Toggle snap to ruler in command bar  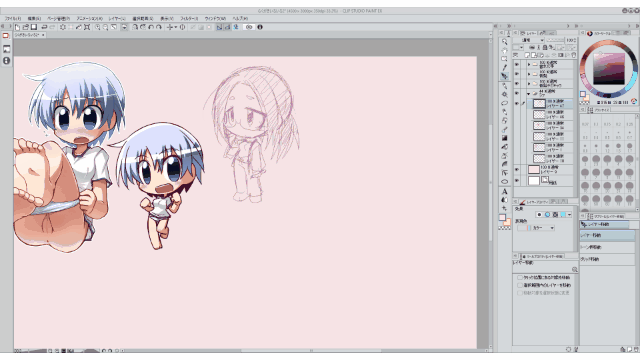point(219,27)
